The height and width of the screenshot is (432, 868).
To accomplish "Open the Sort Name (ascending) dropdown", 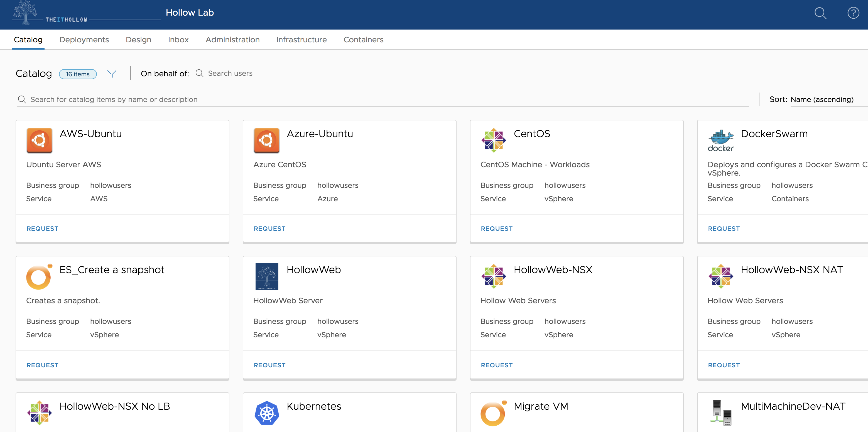I will (822, 99).
